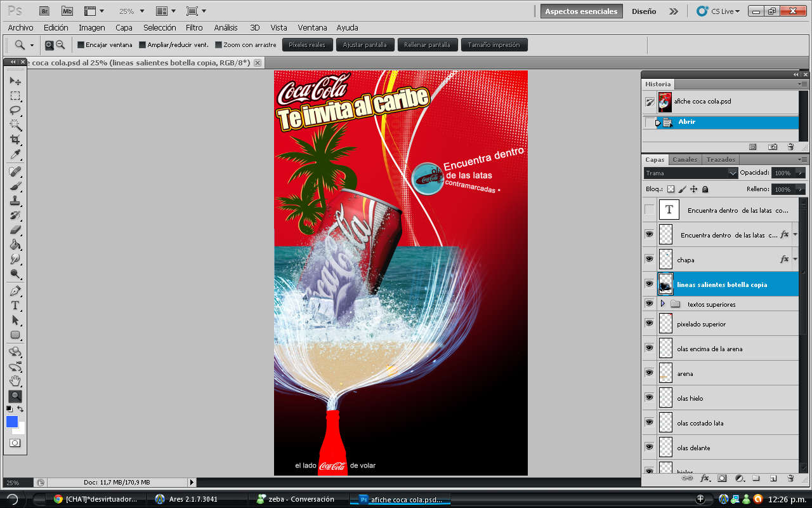Viewport: 812px width, 508px height.
Task: Select the Magic Wand tool
Action: (x=15, y=125)
